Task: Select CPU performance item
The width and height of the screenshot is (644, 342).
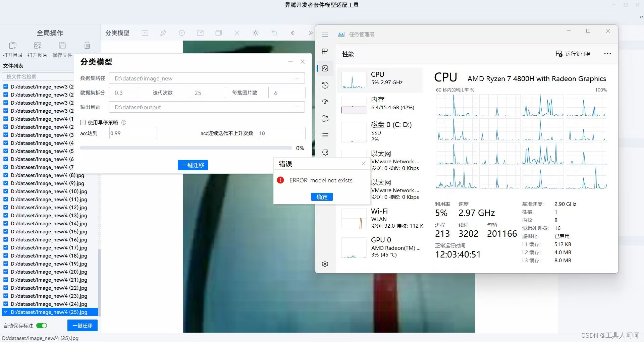Action: [x=380, y=80]
